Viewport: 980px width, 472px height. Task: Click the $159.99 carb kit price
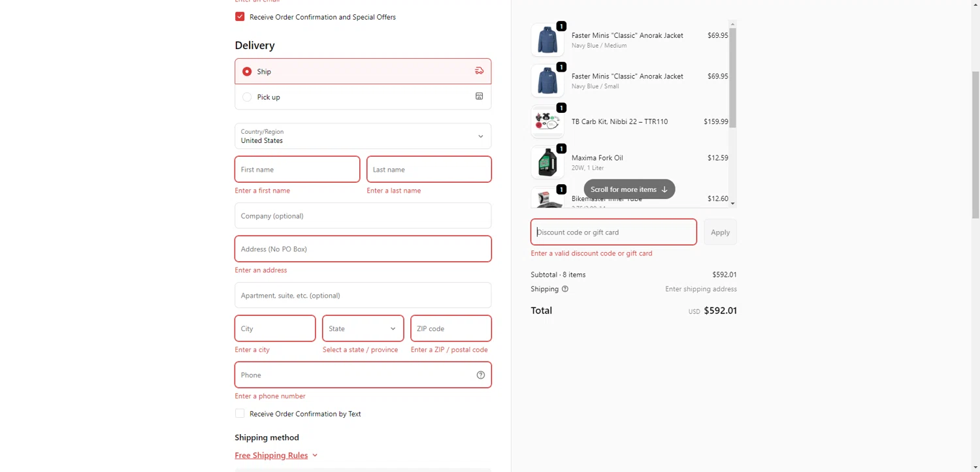pyautogui.click(x=715, y=121)
